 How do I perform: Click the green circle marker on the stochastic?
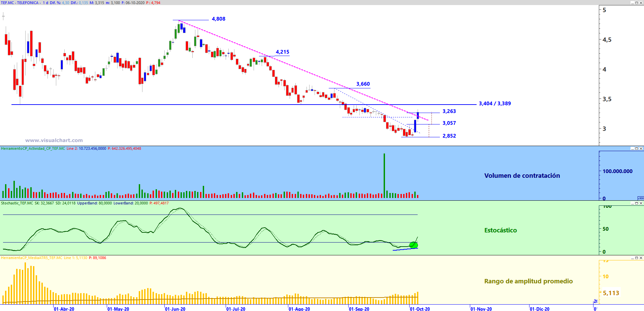pyautogui.click(x=413, y=245)
